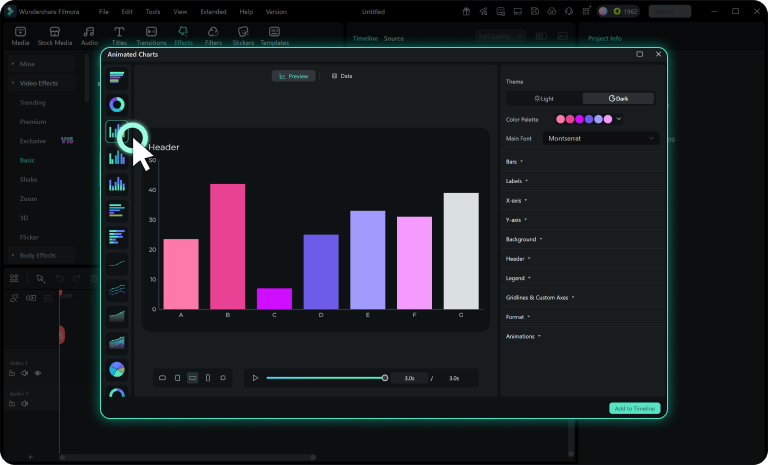Click the cloud upload icon
768x465 pixels.
[552, 11]
